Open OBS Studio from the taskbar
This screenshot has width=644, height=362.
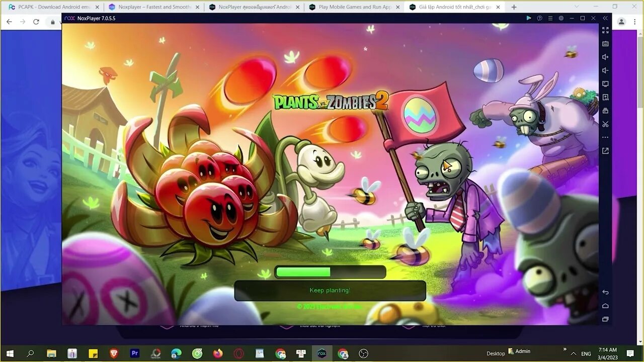pyautogui.click(x=364, y=353)
